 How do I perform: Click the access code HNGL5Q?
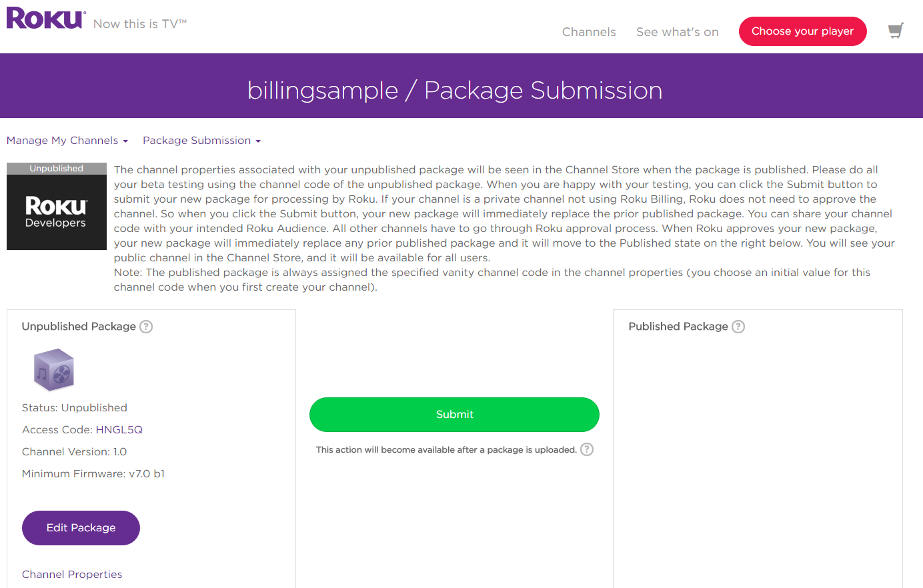(x=119, y=430)
